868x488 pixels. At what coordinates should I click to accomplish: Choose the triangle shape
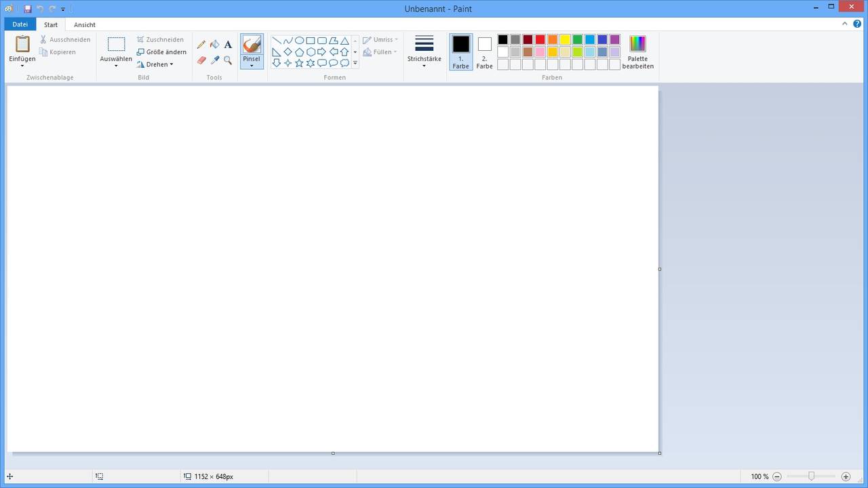345,41
